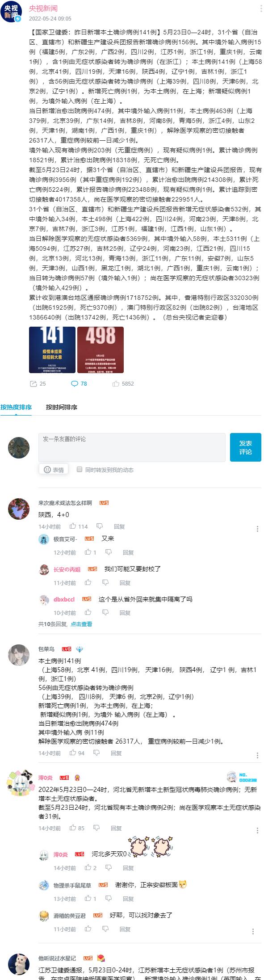Open more options on 包菜鸟's comment
Screen dimensions: 264x980
coord(257,755)
